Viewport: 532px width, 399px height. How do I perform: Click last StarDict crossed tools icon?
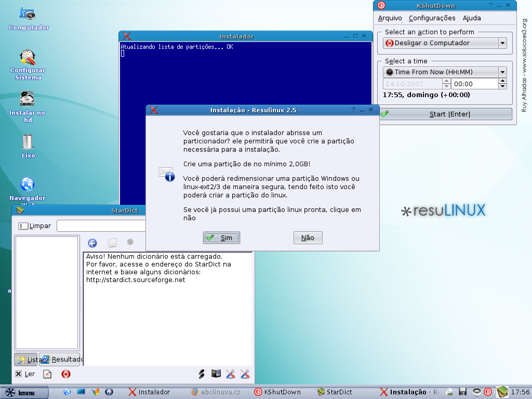(x=245, y=374)
